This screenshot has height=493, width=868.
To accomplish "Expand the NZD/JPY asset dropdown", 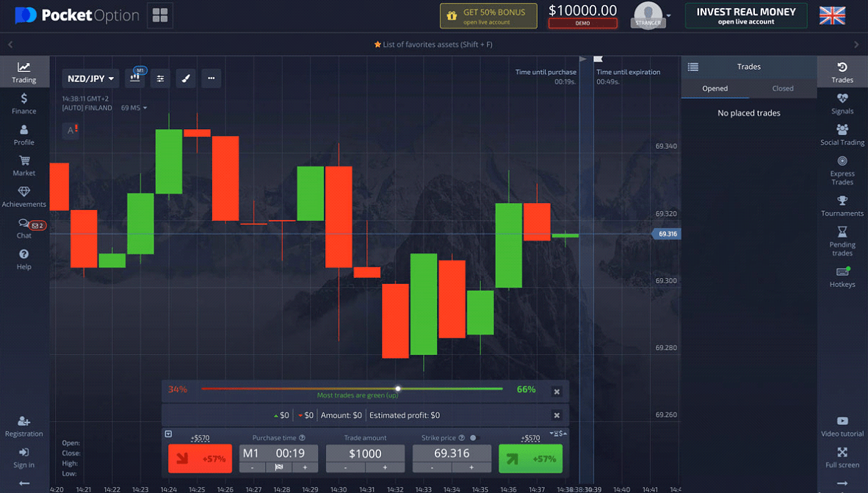I will pyautogui.click(x=90, y=78).
